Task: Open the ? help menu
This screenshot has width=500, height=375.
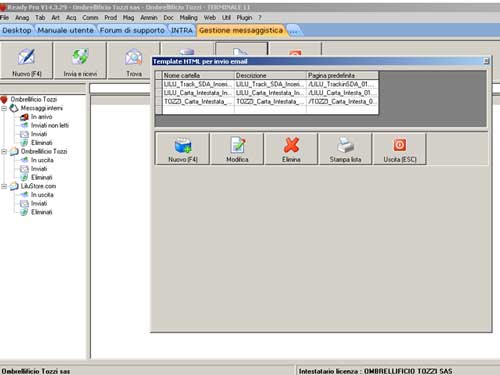Action: [260, 17]
